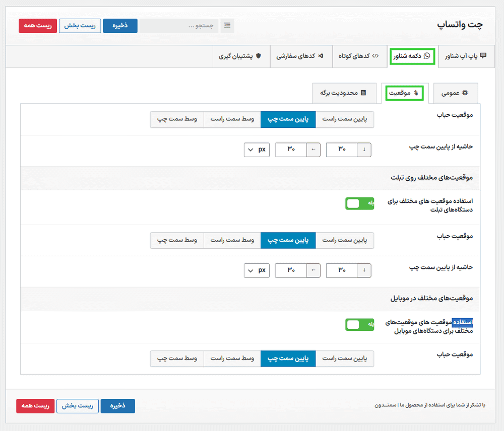Switch to the موقعیت sub-tab

[x=405, y=93]
